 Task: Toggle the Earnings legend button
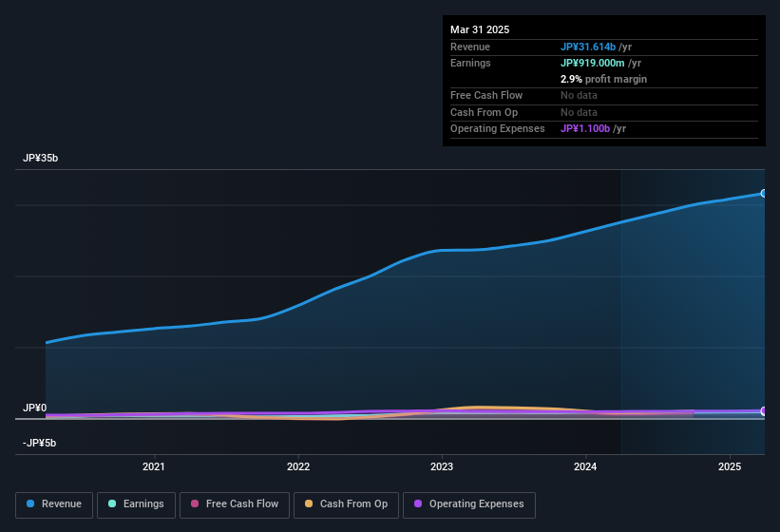tap(136, 505)
